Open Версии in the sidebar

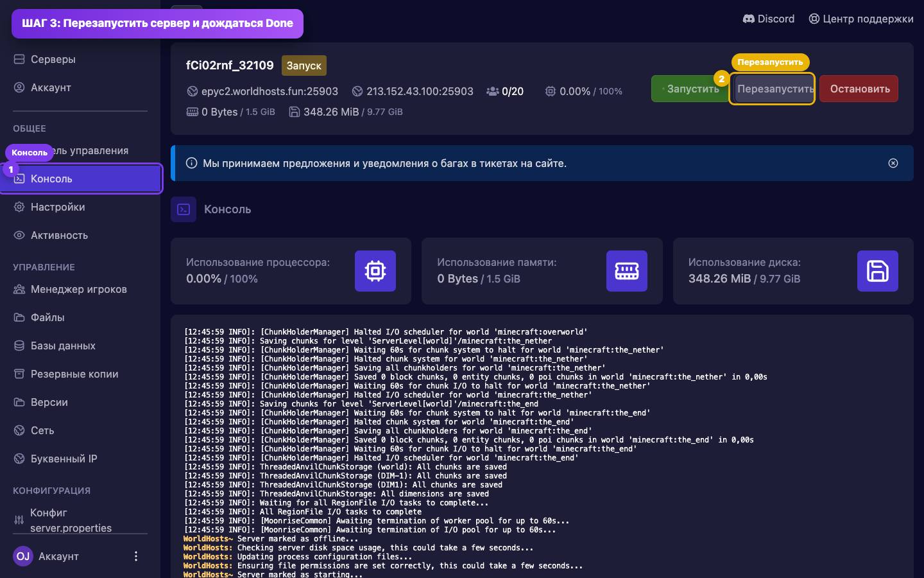[x=80, y=402]
